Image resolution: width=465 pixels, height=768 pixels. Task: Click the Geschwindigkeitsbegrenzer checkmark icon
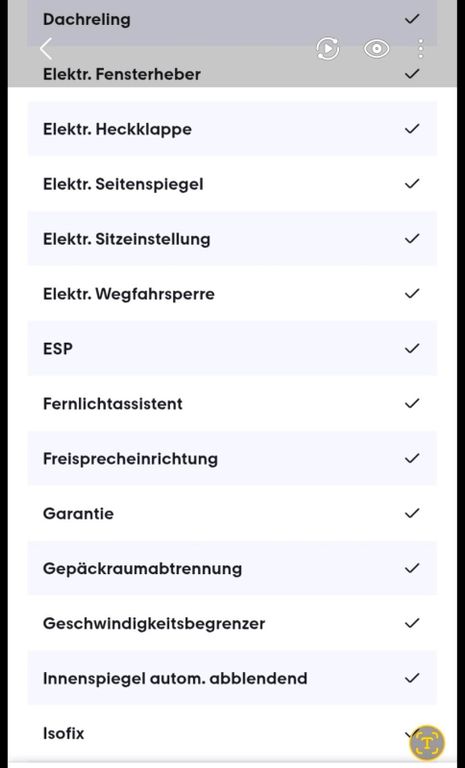(x=412, y=623)
